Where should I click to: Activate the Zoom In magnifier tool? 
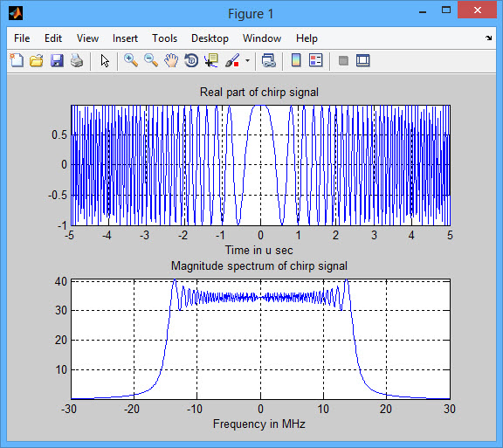(x=131, y=60)
